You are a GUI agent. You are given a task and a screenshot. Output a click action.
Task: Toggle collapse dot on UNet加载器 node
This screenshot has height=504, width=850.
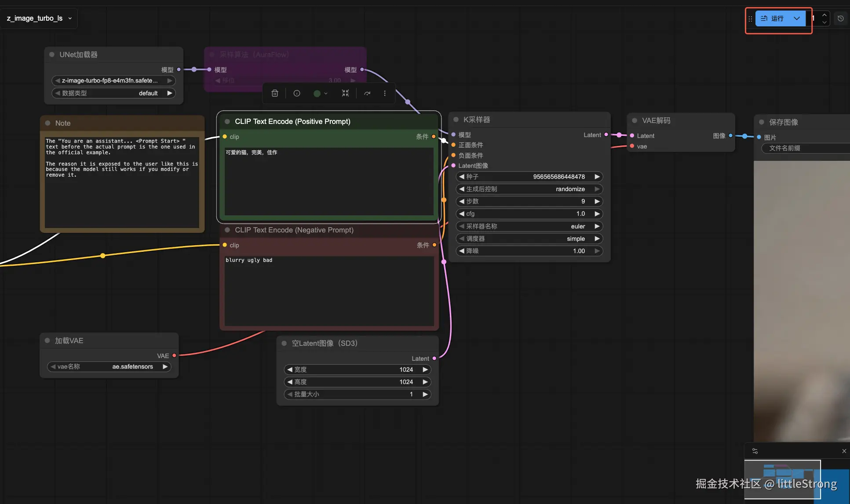[x=52, y=54]
